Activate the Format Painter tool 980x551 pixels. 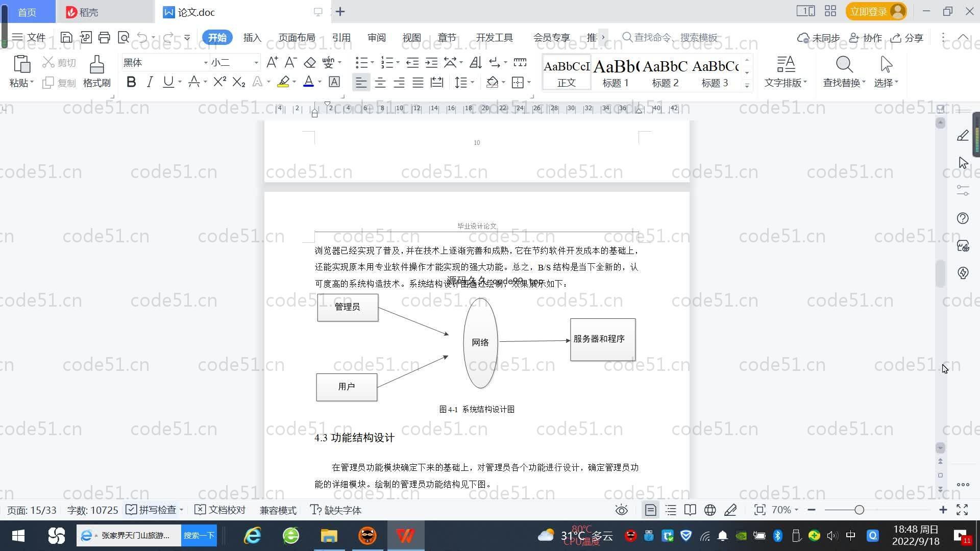click(97, 71)
